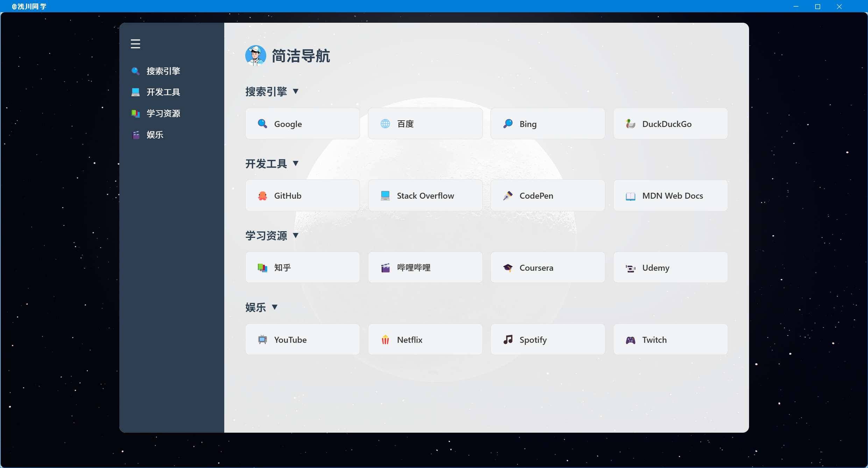Click the teacher icon on Udemy card
The height and width of the screenshot is (468, 868).
(x=630, y=268)
